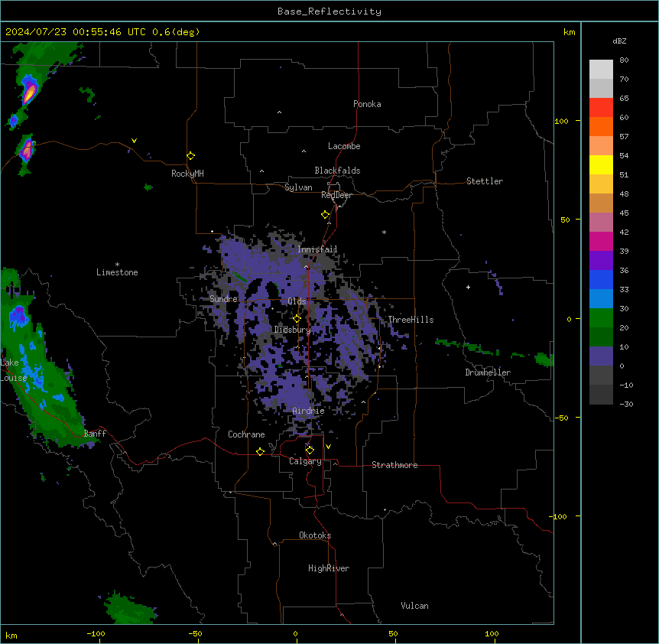Click the 50 tick label on bottom axis
Image resolution: width=659 pixels, height=644 pixels.
(x=393, y=633)
